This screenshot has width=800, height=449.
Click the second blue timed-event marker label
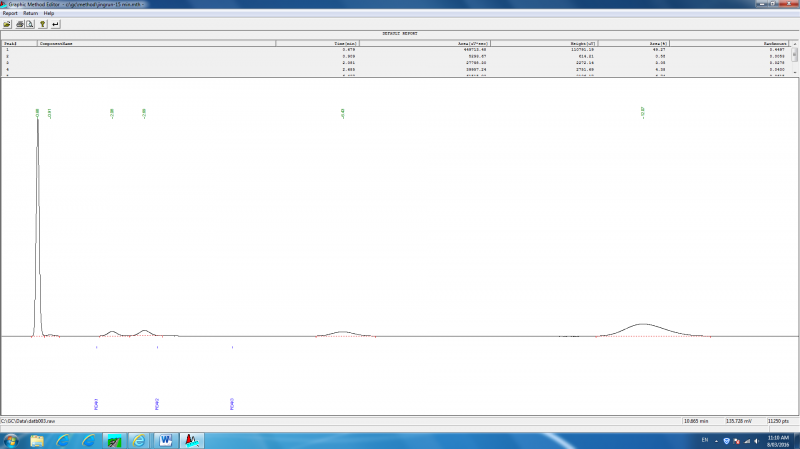(x=157, y=404)
